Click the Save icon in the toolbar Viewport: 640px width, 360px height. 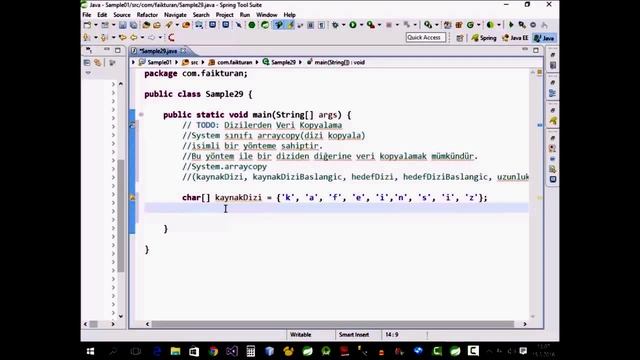pos(122,25)
